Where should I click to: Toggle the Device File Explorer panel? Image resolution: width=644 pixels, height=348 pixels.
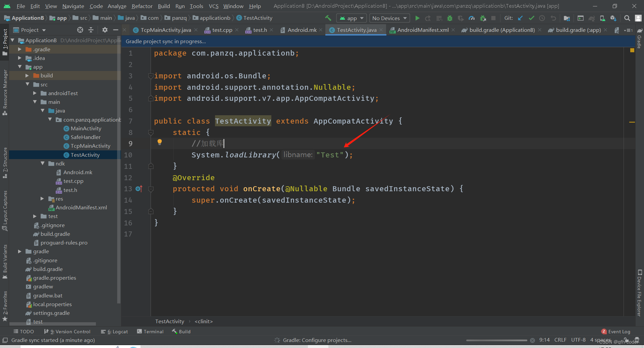[x=639, y=293]
